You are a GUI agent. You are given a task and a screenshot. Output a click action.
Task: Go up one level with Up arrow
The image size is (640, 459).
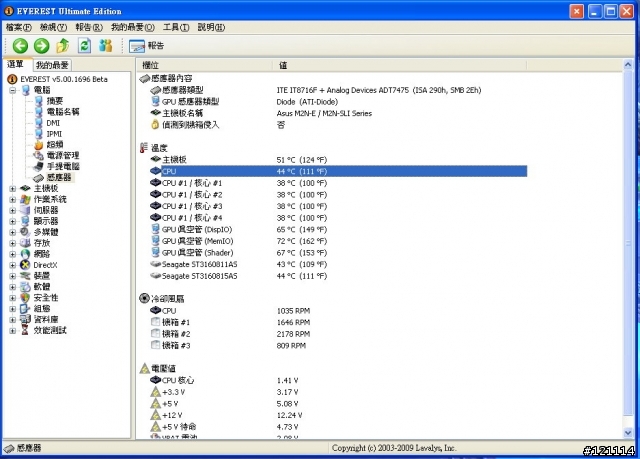63,46
